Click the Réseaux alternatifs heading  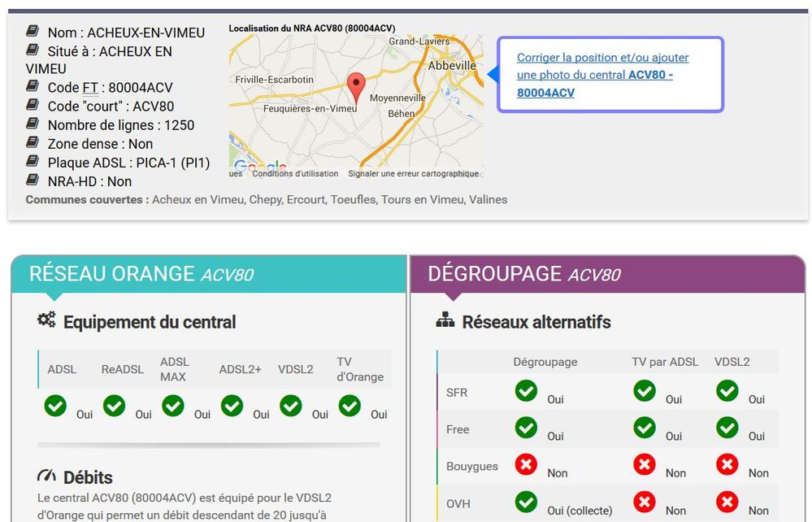point(536,322)
